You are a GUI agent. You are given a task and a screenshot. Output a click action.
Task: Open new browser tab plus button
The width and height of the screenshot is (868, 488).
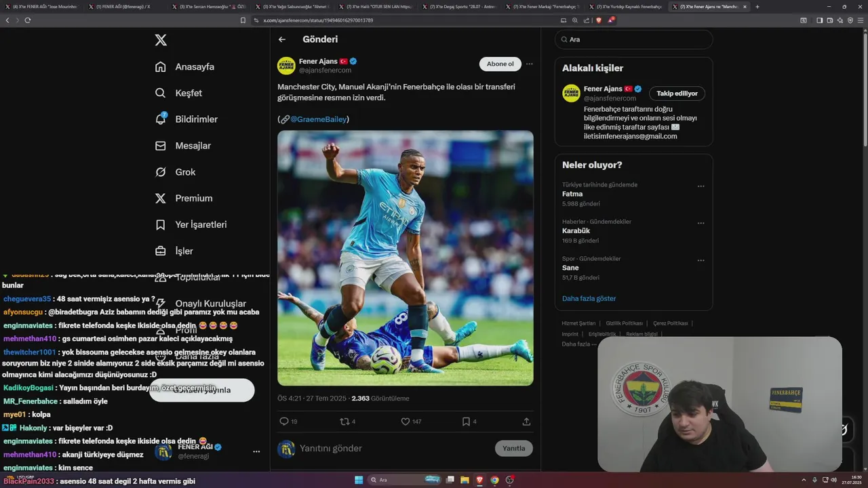pyautogui.click(x=757, y=7)
